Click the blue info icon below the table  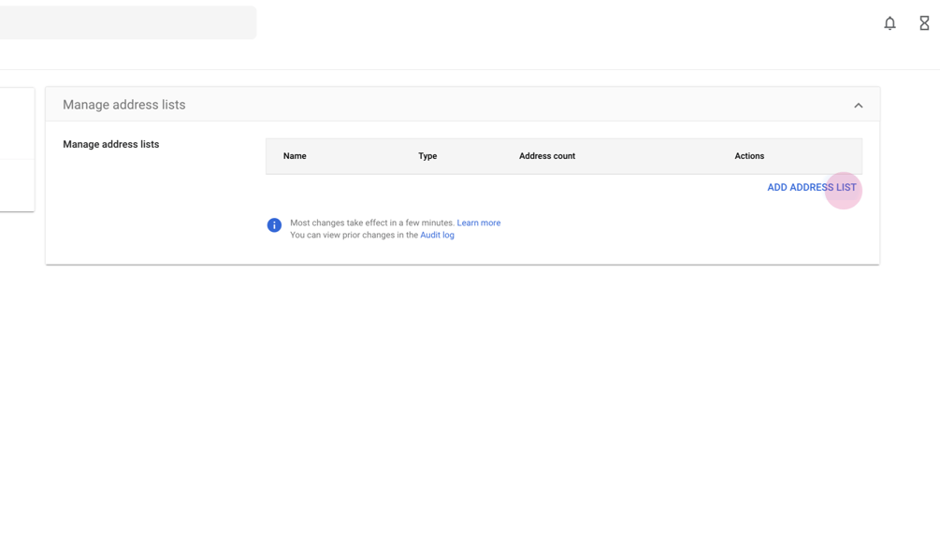274,224
